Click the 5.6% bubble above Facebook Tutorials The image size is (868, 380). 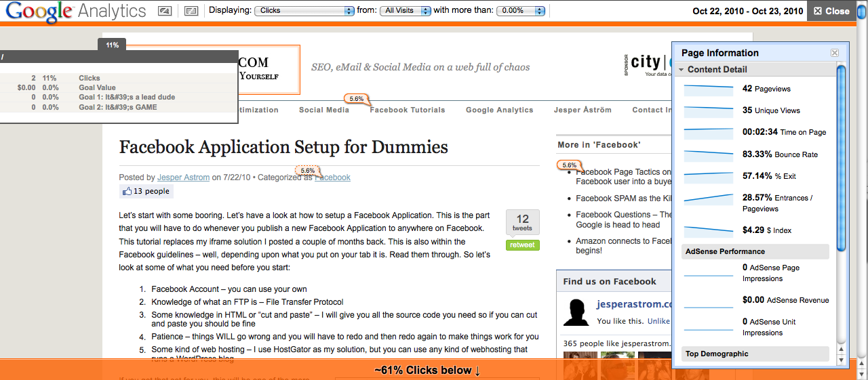pyautogui.click(x=357, y=99)
